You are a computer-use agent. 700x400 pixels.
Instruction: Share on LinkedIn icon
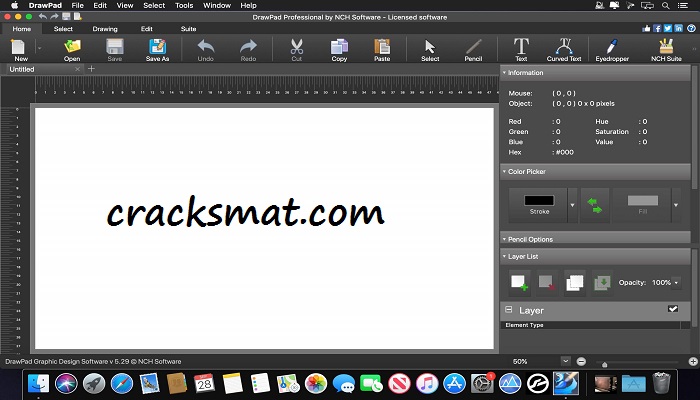(679, 28)
